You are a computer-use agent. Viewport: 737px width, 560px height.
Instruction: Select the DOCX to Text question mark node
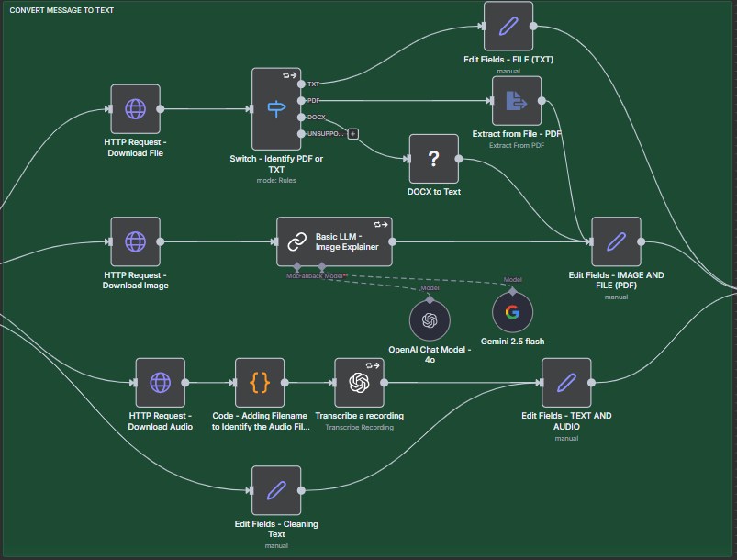(x=433, y=159)
